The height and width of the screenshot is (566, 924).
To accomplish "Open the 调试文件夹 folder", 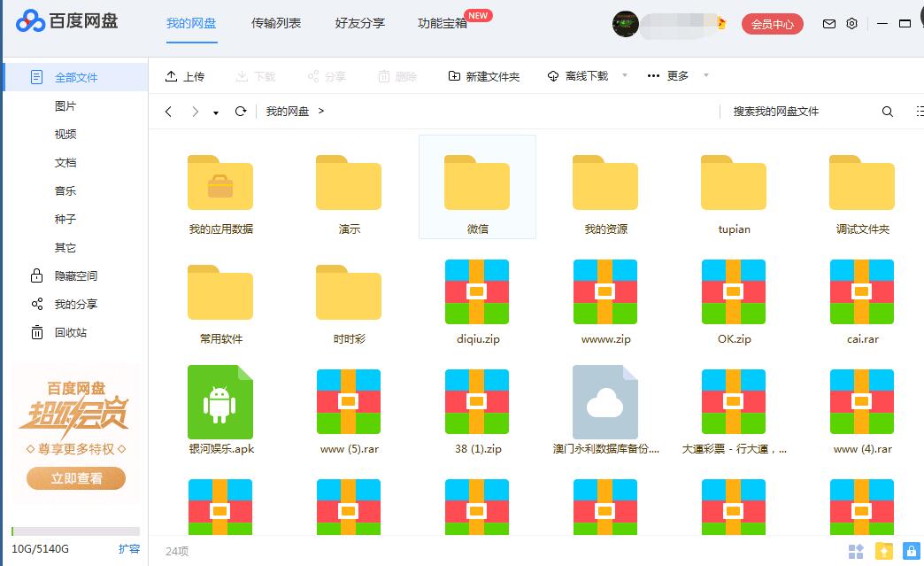I will coord(862,182).
